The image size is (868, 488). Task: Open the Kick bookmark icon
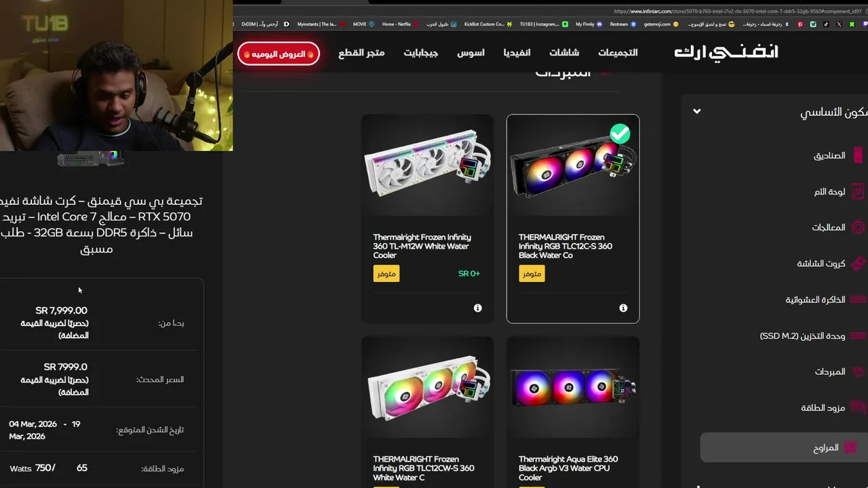click(852, 24)
